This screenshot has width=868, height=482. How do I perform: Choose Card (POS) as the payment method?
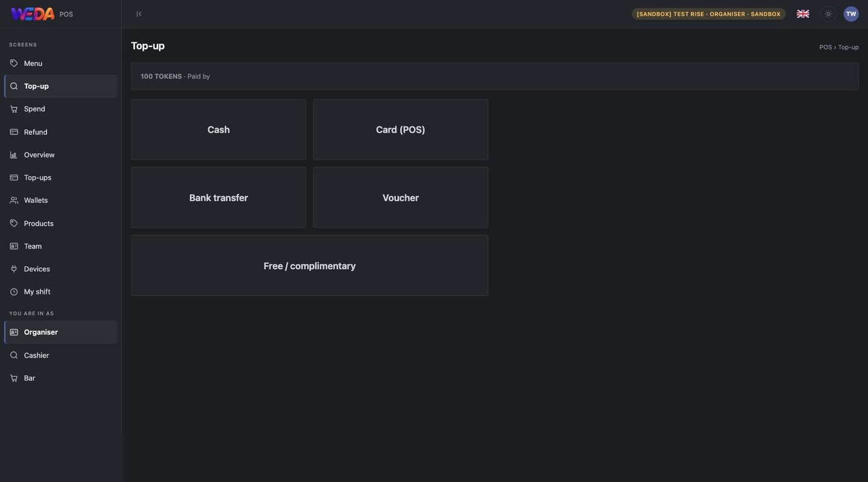point(401,130)
